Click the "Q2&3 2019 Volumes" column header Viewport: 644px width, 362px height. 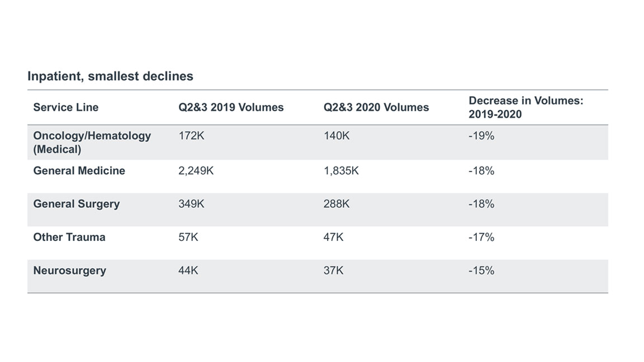click(x=231, y=107)
